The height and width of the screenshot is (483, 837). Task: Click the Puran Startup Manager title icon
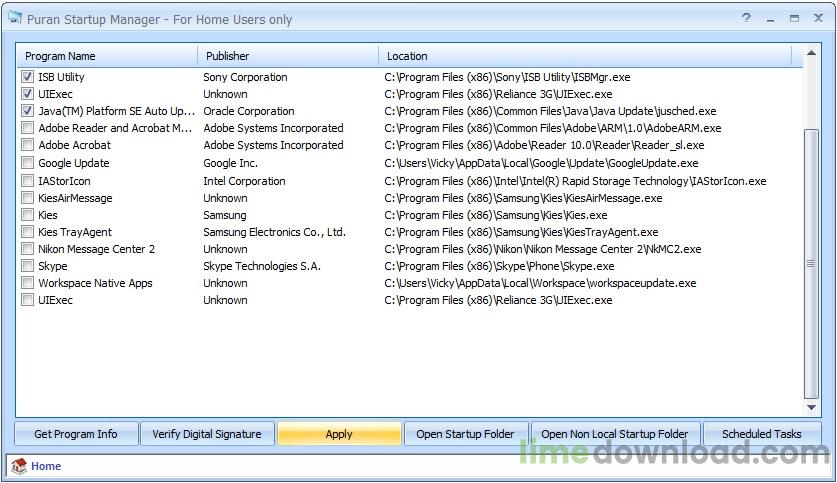[15, 19]
